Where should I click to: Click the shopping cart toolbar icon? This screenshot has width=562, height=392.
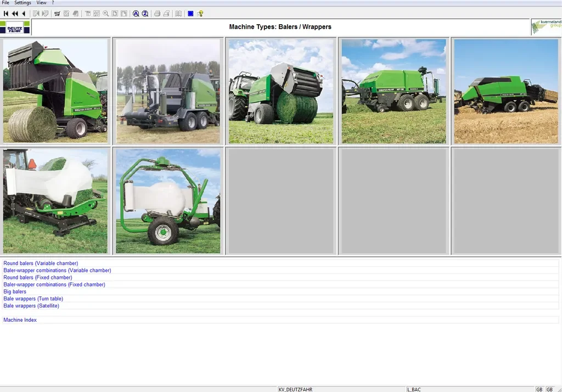57,13
